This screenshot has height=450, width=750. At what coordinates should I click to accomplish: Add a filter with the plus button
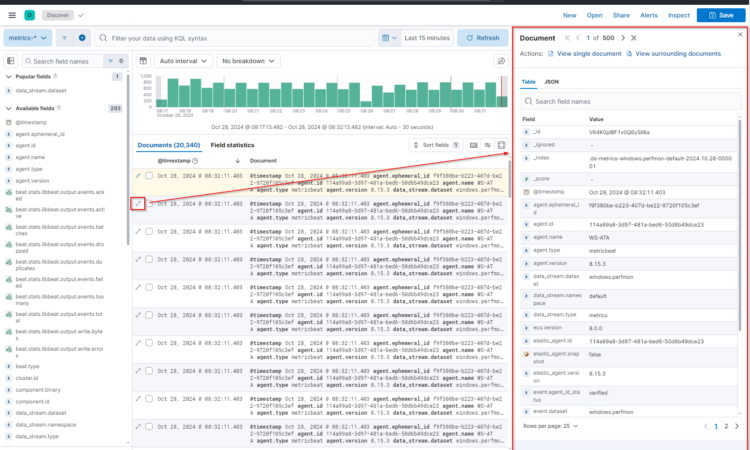tap(82, 38)
